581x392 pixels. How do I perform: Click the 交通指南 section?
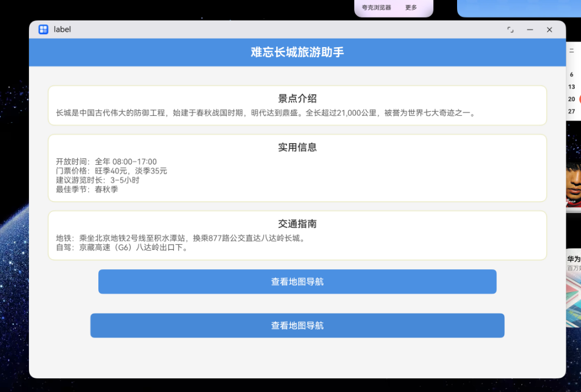tap(297, 235)
